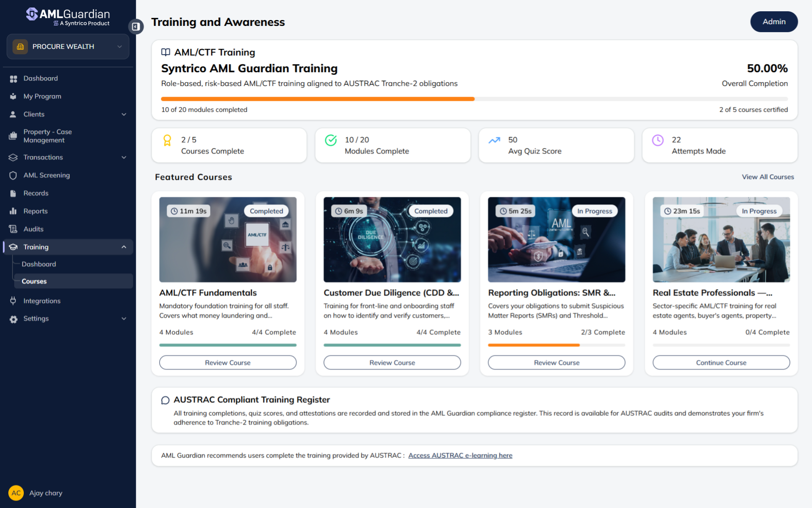Click the Settings gear icon
The width and height of the screenshot is (812, 508).
(13, 319)
